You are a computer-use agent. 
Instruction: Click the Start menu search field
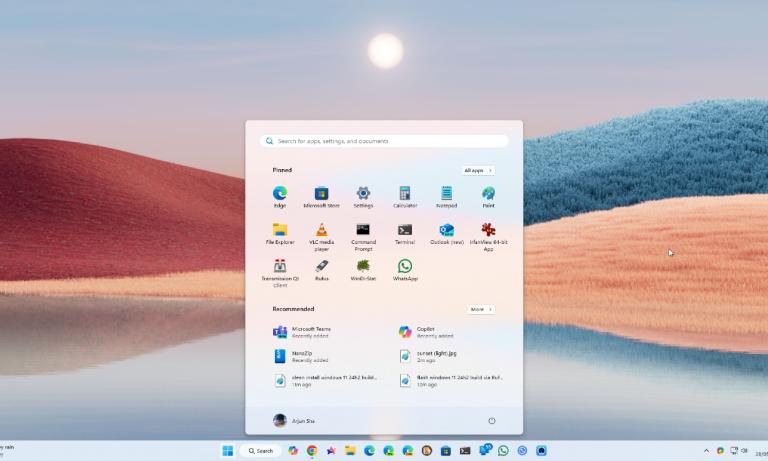[x=384, y=141]
